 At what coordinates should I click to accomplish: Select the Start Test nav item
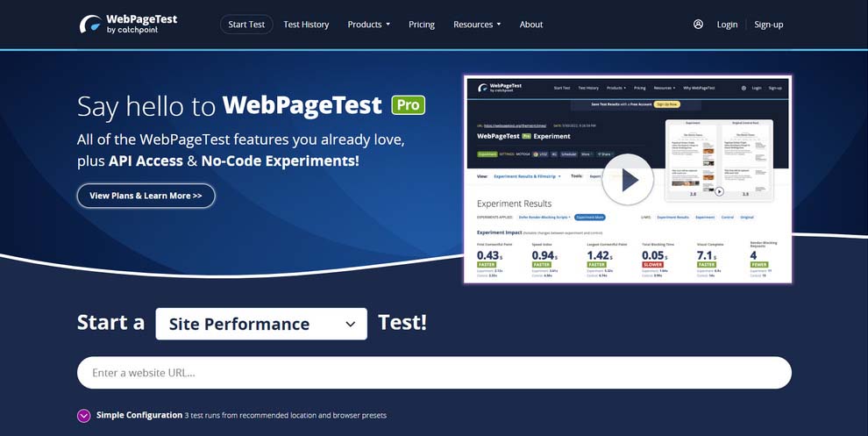[246, 25]
